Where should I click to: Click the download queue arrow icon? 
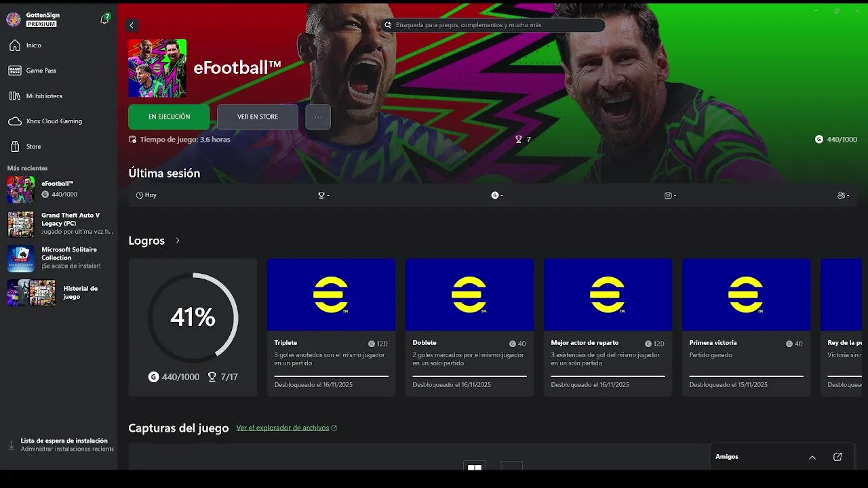coord(11,445)
